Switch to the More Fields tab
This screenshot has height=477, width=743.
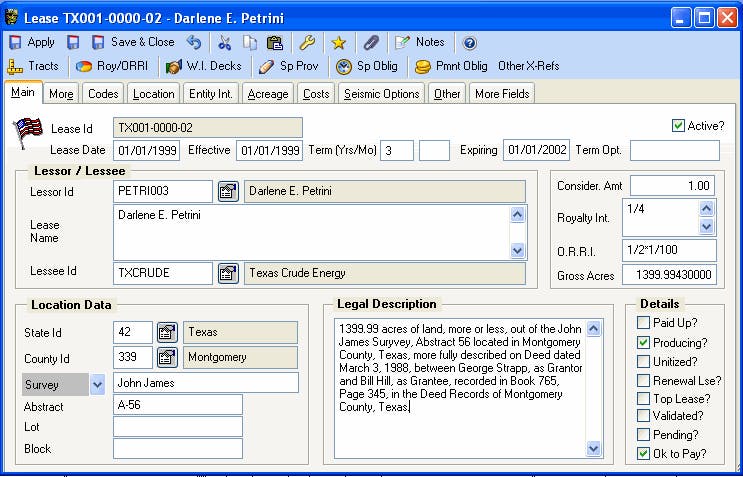pos(502,93)
